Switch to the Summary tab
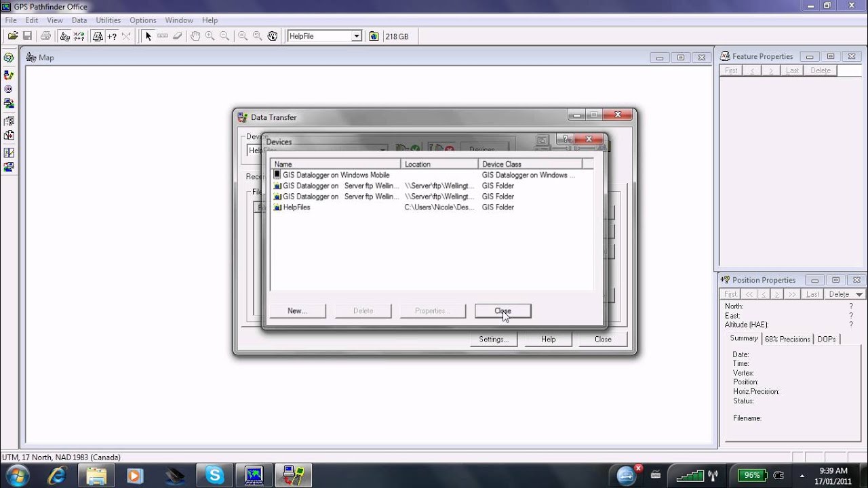This screenshot has height=488, width=868. coord(743,338)
